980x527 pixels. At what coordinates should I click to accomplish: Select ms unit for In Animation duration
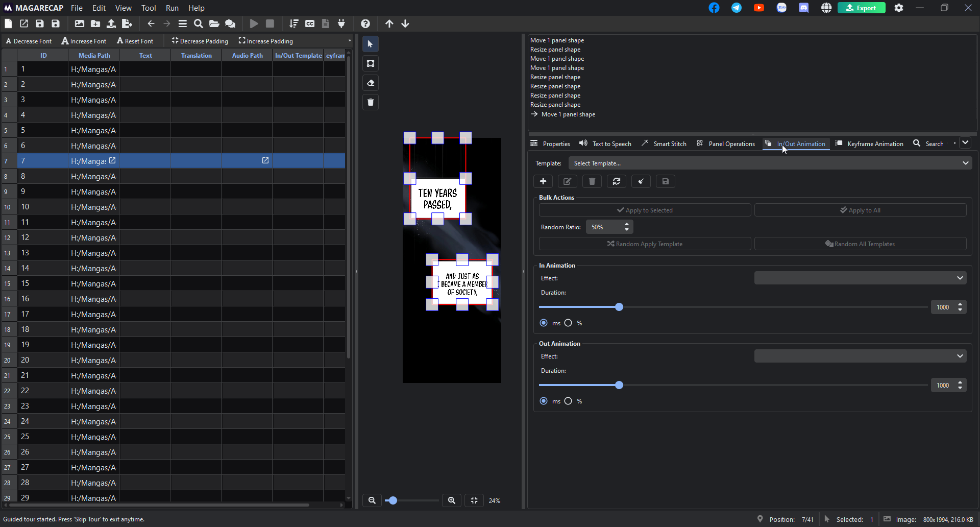click(544, 323)
